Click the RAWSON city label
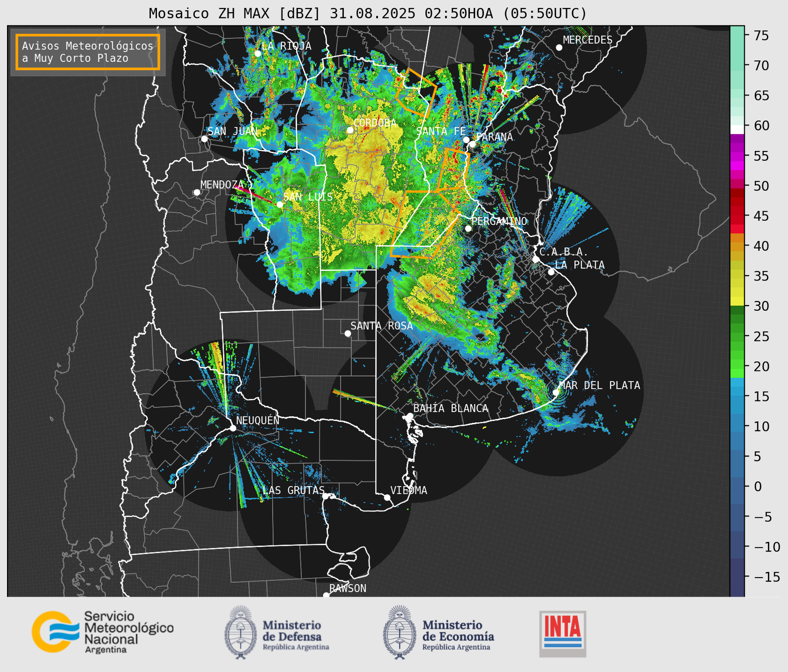788x672 pixels. (x=348, y=588)
